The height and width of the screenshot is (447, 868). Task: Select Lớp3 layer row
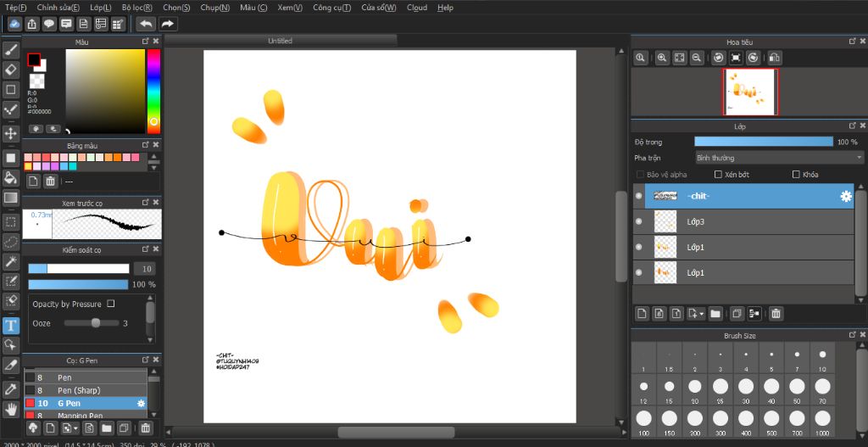pyautogui.click(x=743, y=221)
